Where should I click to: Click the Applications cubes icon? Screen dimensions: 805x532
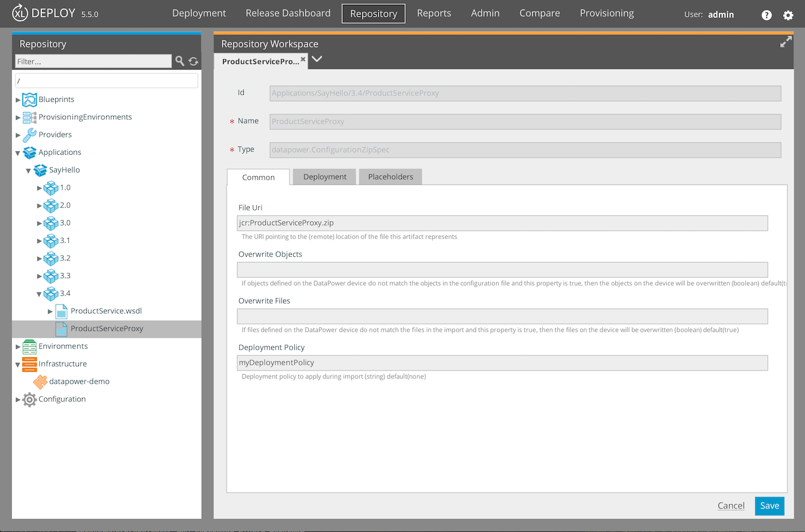coord(30,152)
